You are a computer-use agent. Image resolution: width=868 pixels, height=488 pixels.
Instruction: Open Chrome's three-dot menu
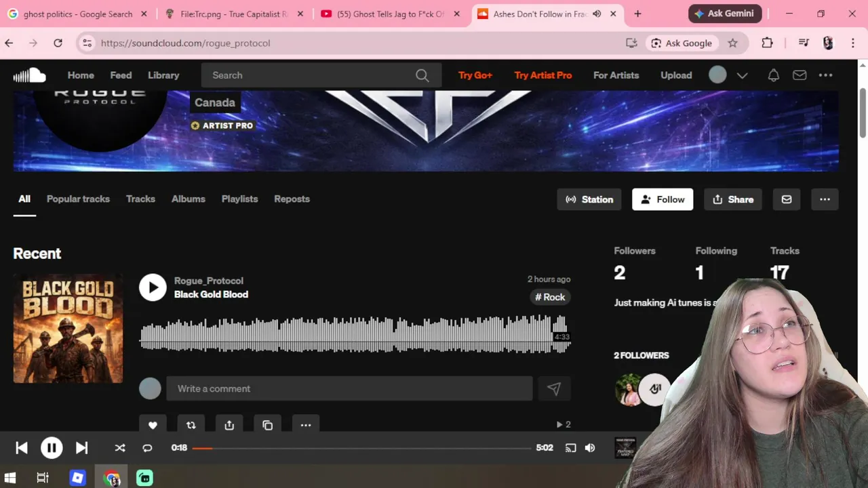click(x=853, y=43)
